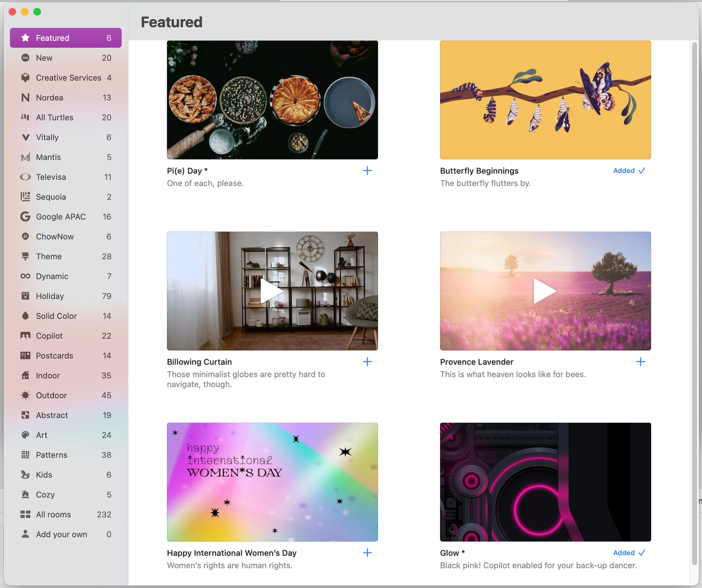The width and height of the screenshot is (702, 588).
Task: Open the Creative Services category
Action: [x=66, y=78]
